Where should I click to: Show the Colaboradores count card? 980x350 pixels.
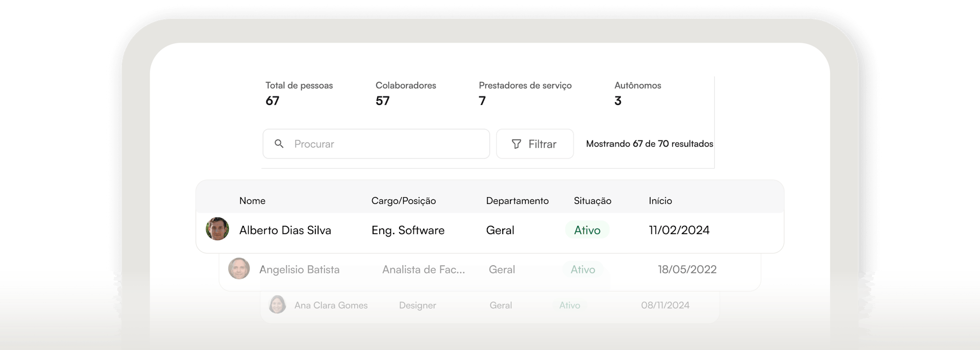[x=406, y=93]
